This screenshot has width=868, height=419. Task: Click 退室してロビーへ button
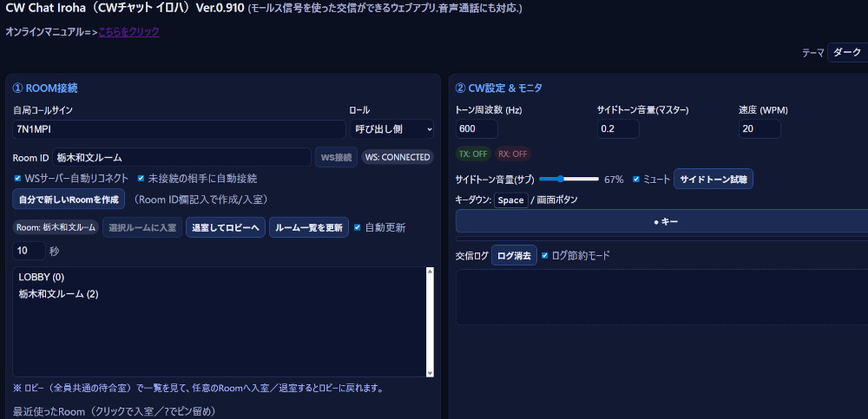(x=225, y=228)
